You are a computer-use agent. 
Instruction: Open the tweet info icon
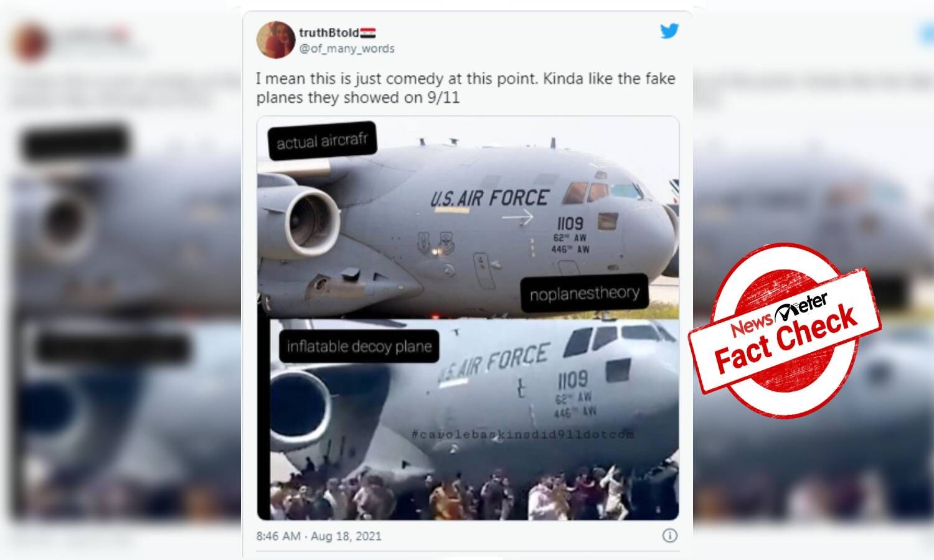[x=670, y=536]
